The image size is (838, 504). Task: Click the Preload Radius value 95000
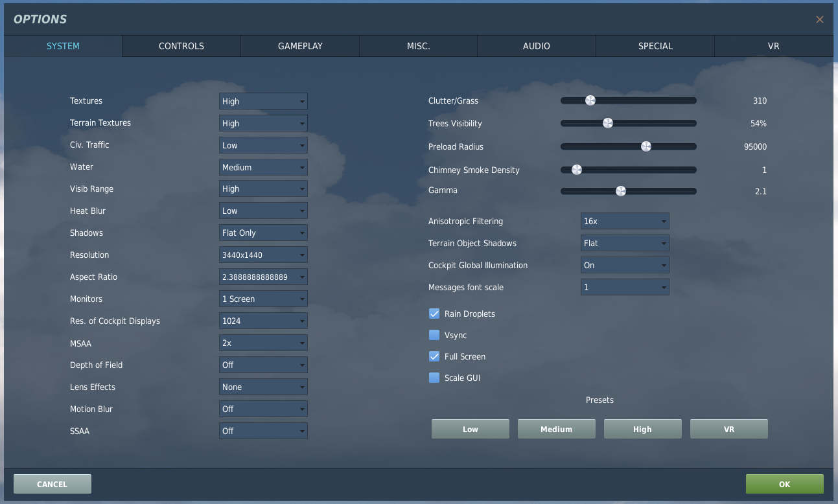pos(756,146)
